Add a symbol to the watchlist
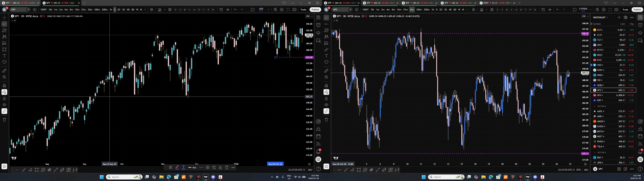 619,17
